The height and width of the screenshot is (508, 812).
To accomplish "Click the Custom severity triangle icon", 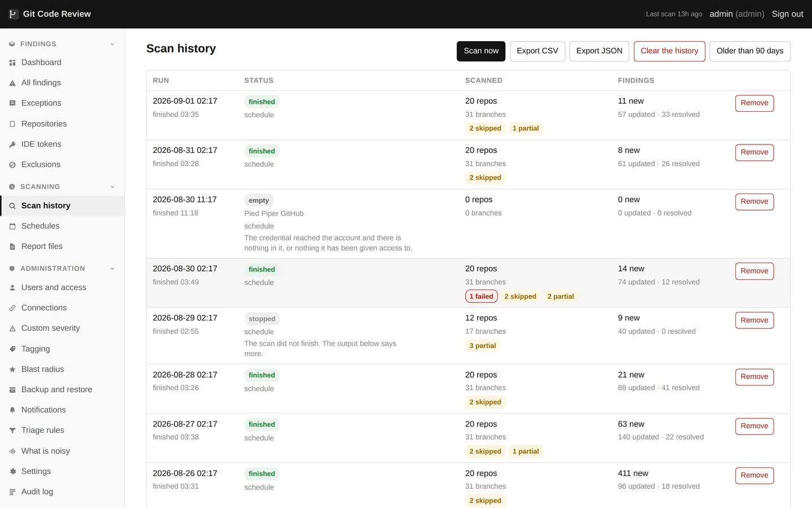I will [x=12, y=329].
